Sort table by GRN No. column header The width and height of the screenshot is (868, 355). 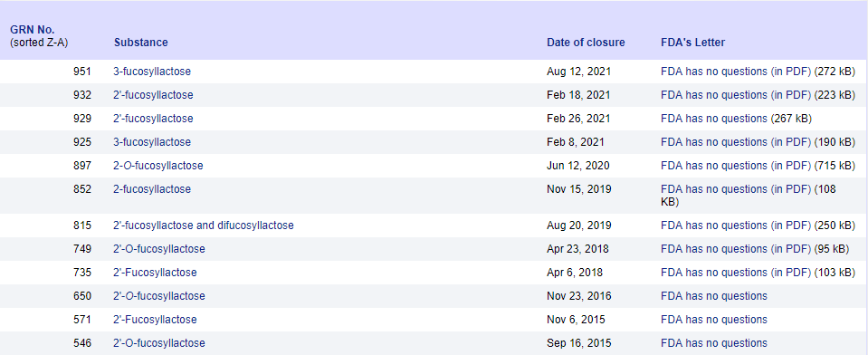pos(33,30)
